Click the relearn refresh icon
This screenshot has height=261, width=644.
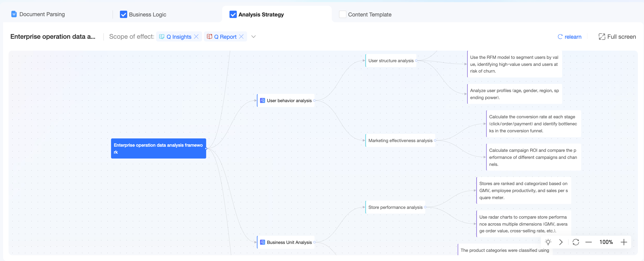[x=560, y=37]
